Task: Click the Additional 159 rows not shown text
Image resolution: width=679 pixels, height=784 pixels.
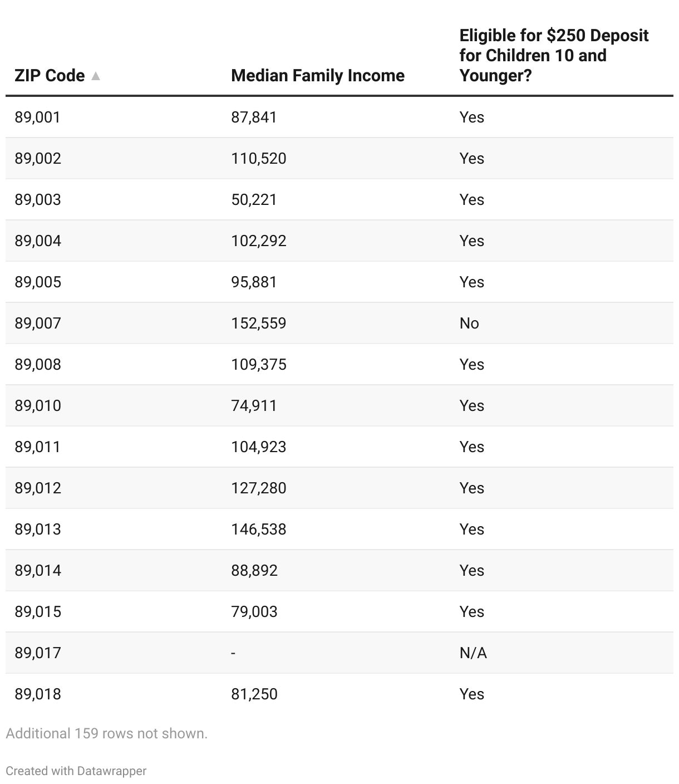Action: click(106, 733)
